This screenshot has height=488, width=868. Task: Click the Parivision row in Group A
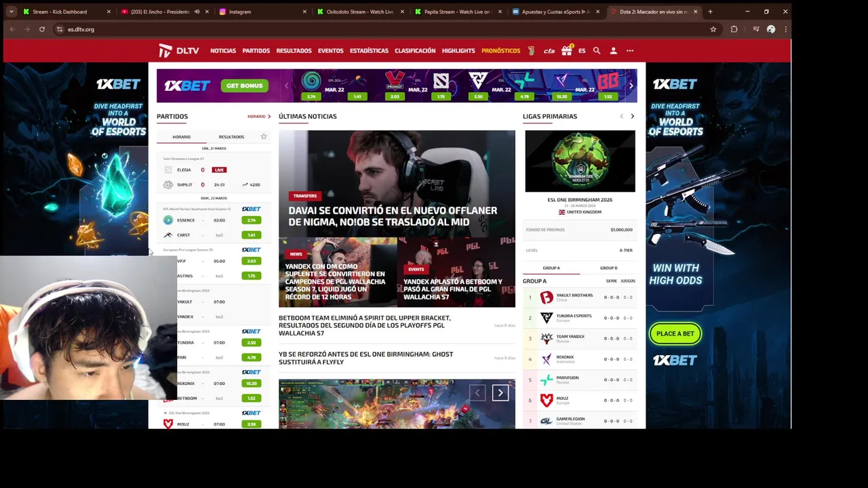[580, 380]
